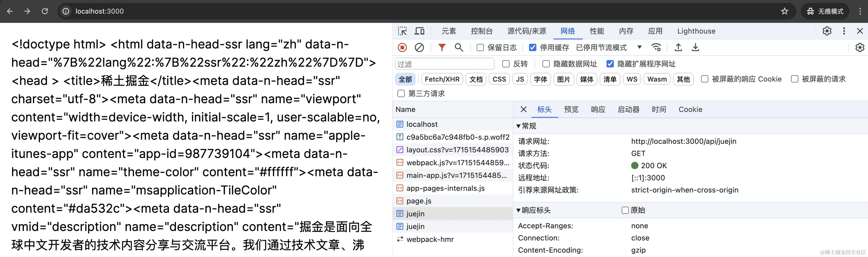
Task: Go back using browser back arrow
Action: tap(10, 11)
